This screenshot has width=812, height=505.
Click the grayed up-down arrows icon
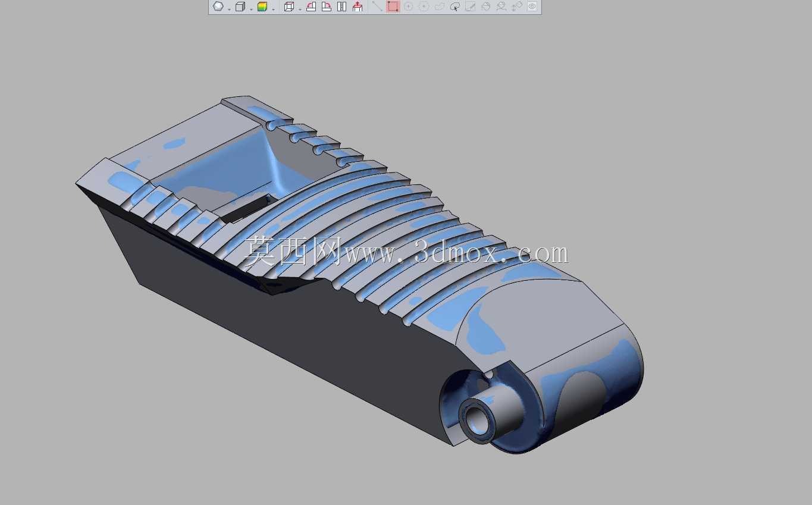(517, 7)
